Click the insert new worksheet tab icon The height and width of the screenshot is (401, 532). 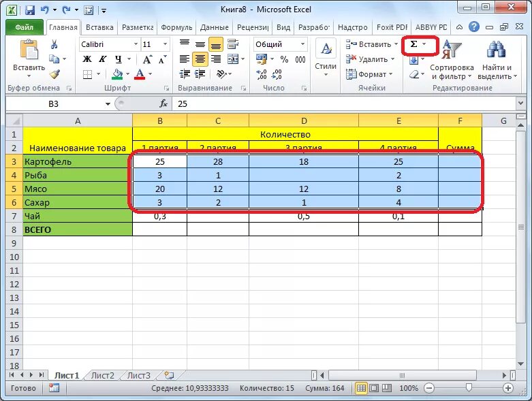coord(169,375)
